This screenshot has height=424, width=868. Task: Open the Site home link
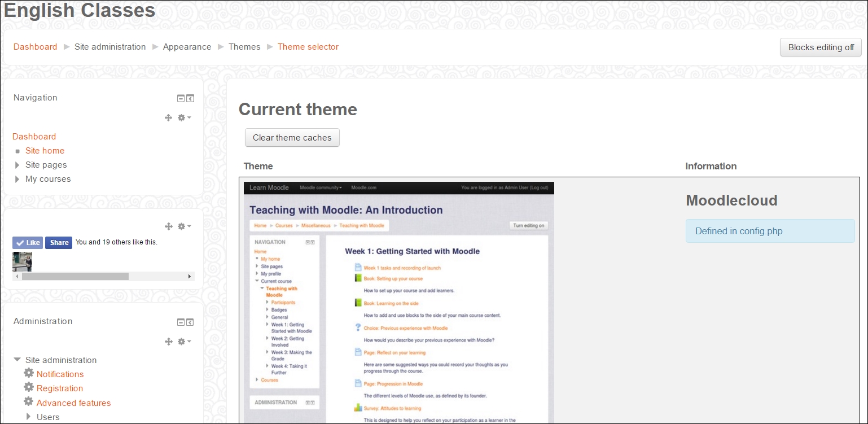click(45, 151)
